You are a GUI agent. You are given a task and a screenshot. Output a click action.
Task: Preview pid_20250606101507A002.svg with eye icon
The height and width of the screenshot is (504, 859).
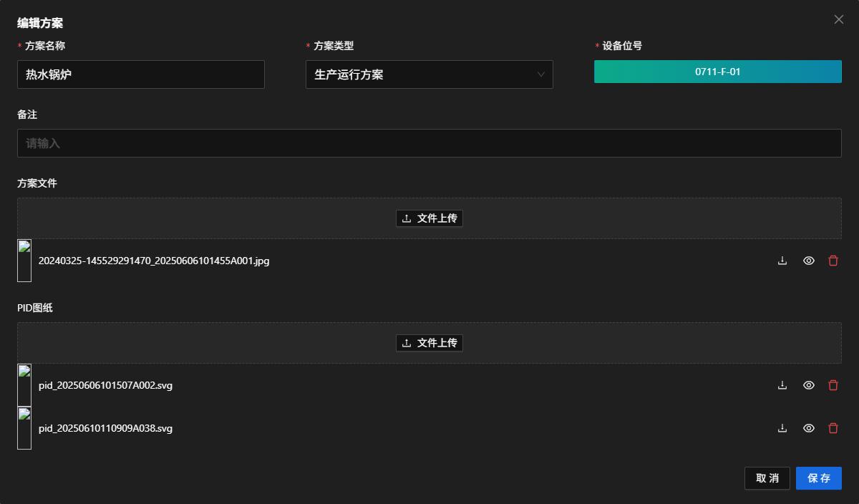point(809,385)
